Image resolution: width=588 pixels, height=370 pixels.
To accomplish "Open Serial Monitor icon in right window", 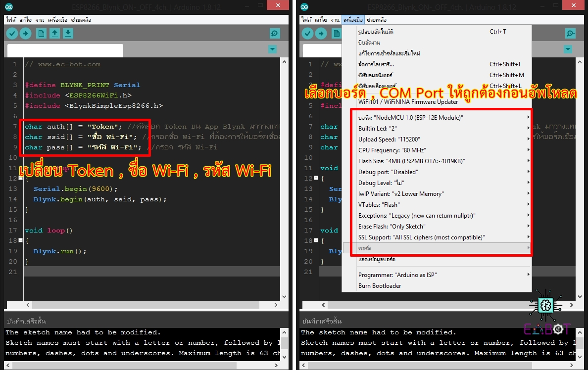I will 570,34.
